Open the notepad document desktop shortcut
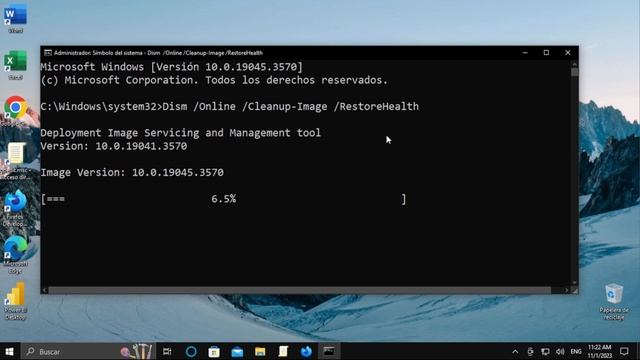 pos(16,160)
